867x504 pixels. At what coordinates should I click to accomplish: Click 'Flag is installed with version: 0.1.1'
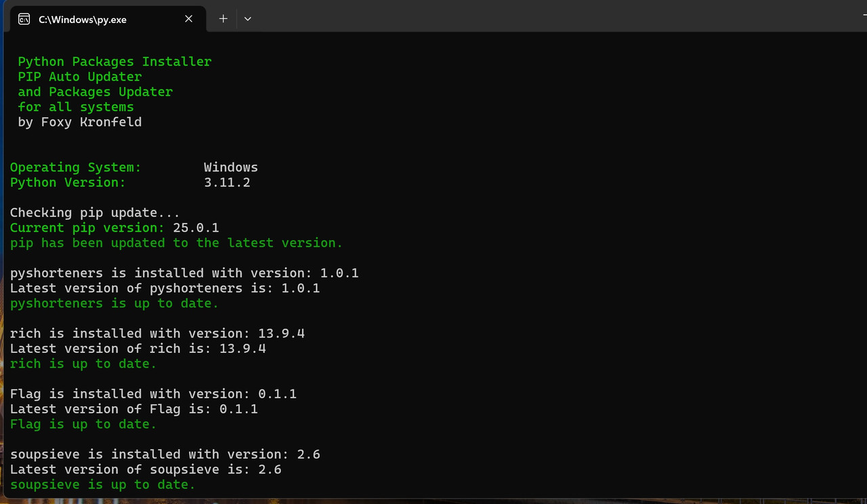coord(153,394)
